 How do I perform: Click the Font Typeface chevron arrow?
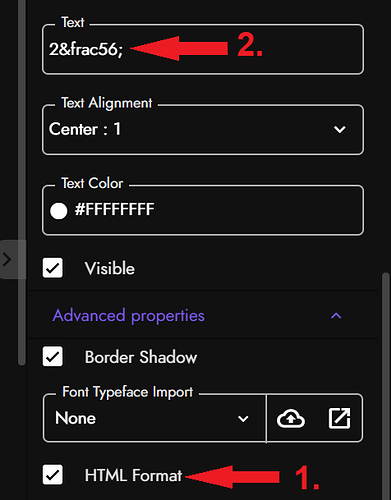click(x=243, y=418)
